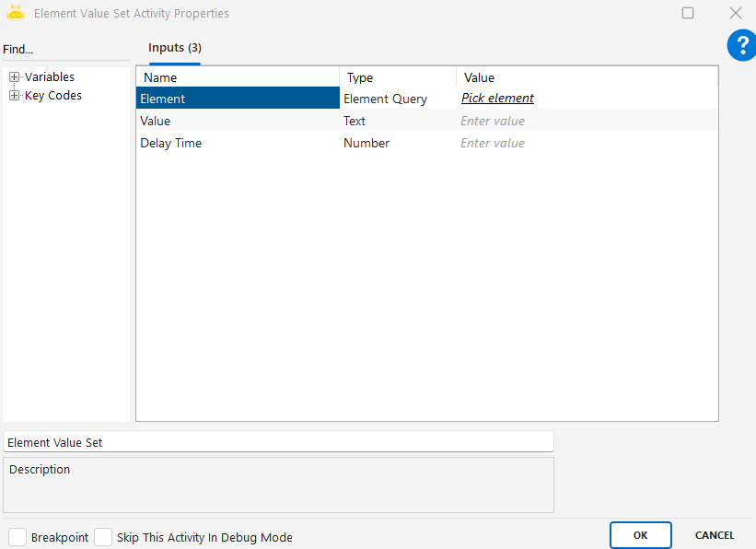Screen dimensions: 756x549
Task: Click the Pick element link
Action: (497, 99)
